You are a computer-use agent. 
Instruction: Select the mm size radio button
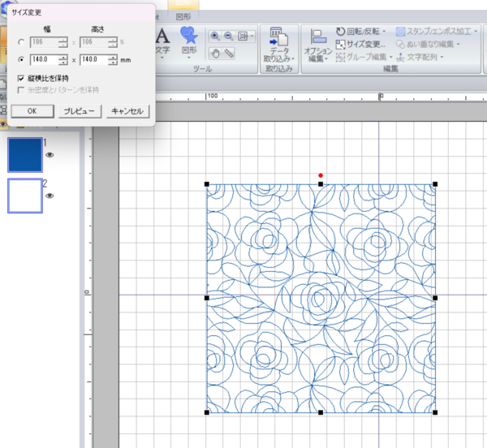pos(21,59)
